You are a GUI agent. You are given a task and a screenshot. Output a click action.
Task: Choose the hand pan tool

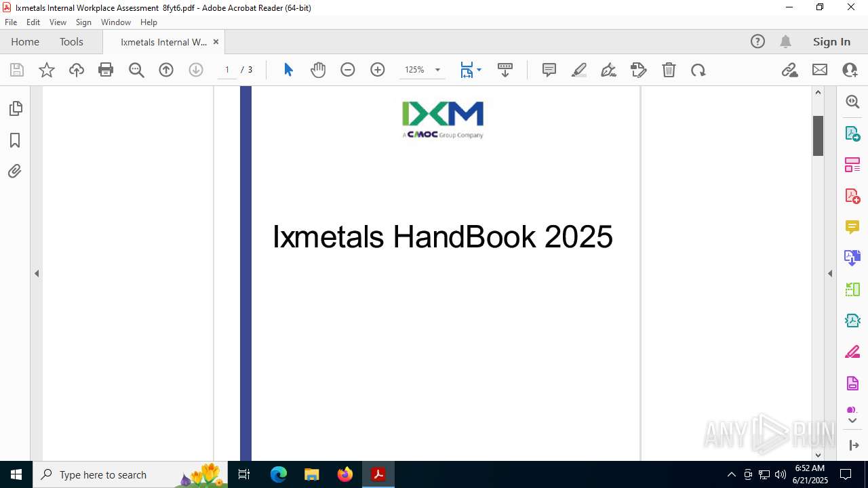[x=318, y=70]
